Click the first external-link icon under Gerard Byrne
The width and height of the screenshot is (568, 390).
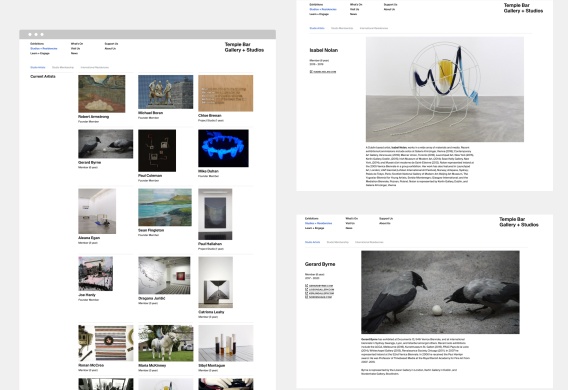click(306, 286)
